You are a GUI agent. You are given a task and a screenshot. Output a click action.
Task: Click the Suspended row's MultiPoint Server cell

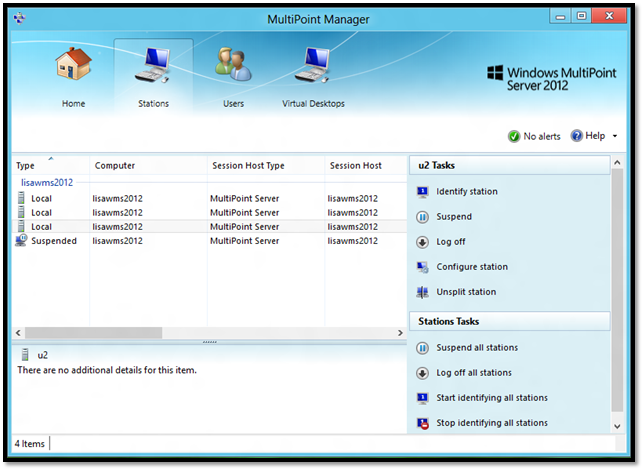tap(244, 241)
